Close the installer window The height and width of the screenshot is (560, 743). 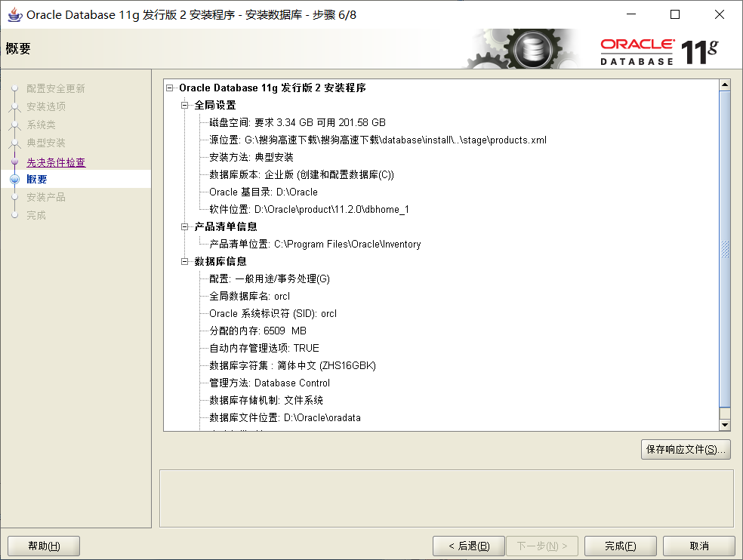click(x=720, y=14)
